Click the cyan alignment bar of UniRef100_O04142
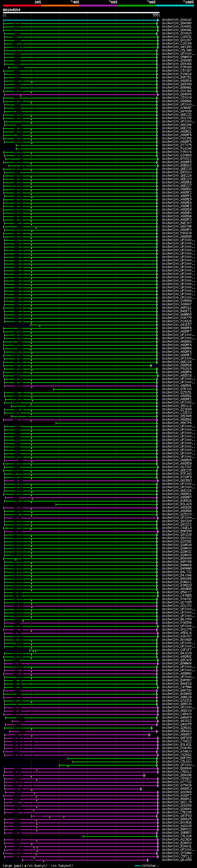Viewport: 197px width, 868px height. click(81, 20)
